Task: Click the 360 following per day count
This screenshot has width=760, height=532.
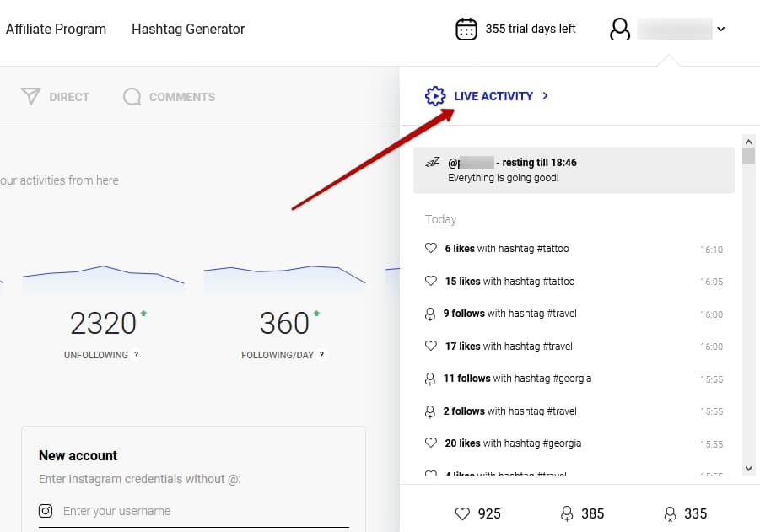Action: [284, 323]
